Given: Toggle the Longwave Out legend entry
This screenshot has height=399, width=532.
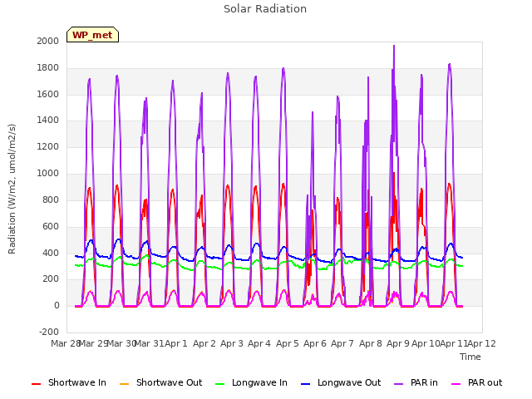Looking at the screenshot, I should (341, 382).
